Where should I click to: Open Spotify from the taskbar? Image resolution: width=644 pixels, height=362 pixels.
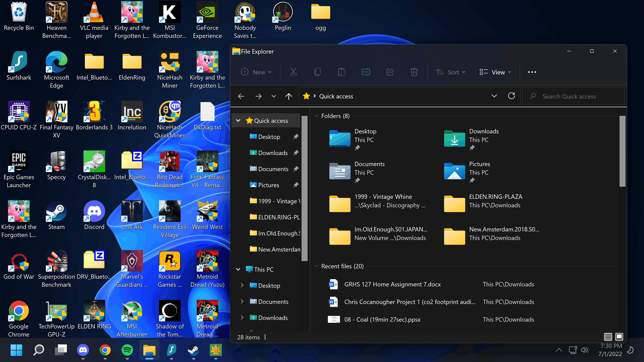(x=127, y=350)
